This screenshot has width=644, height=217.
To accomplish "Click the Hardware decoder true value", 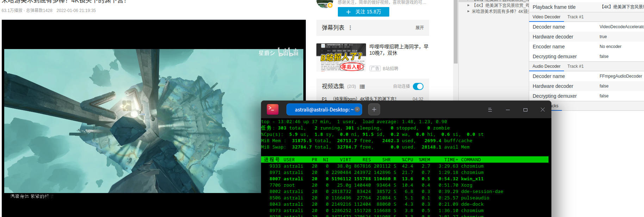I will pyautogui.click(x=603, y=37).
